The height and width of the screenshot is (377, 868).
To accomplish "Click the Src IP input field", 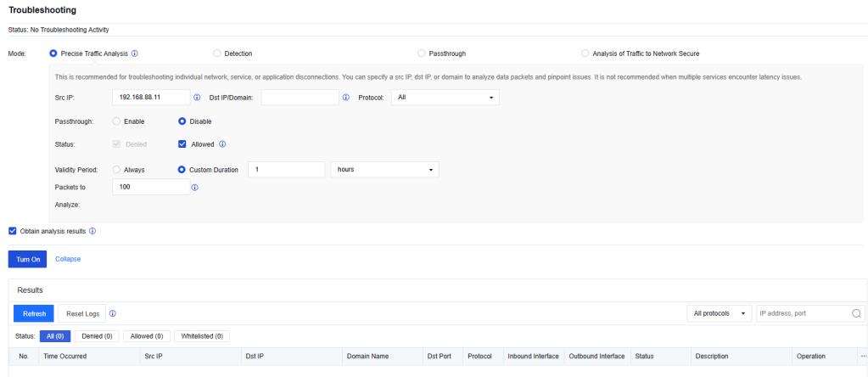I will coord(151,98).
